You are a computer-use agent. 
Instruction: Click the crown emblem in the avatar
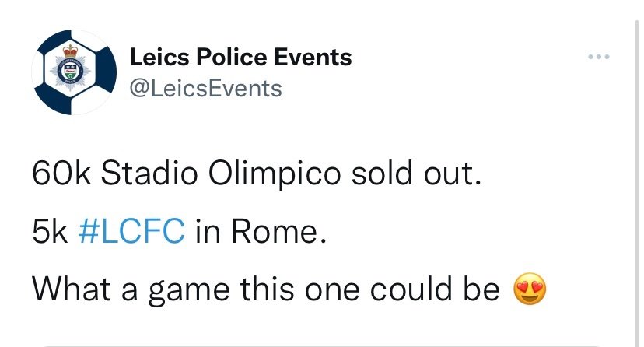pos(70,51)
